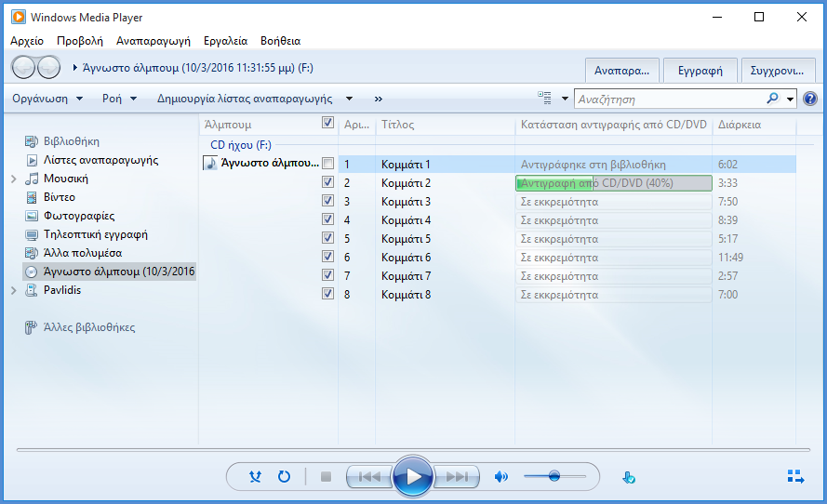Viewport: 827px width, 504px height.
Task: Uncheck the box for Κομμάτι 7
Action: pos(327,274)
